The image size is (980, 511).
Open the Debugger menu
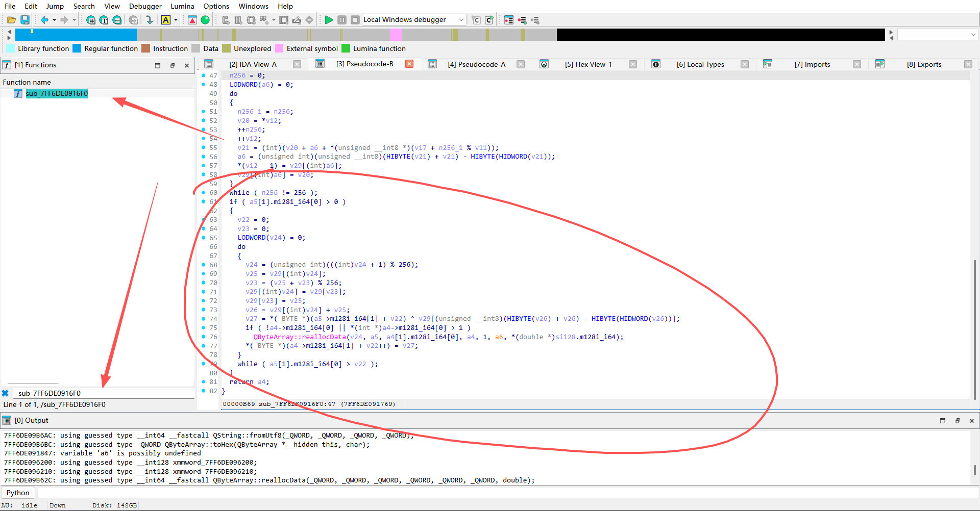click(145, 6)
